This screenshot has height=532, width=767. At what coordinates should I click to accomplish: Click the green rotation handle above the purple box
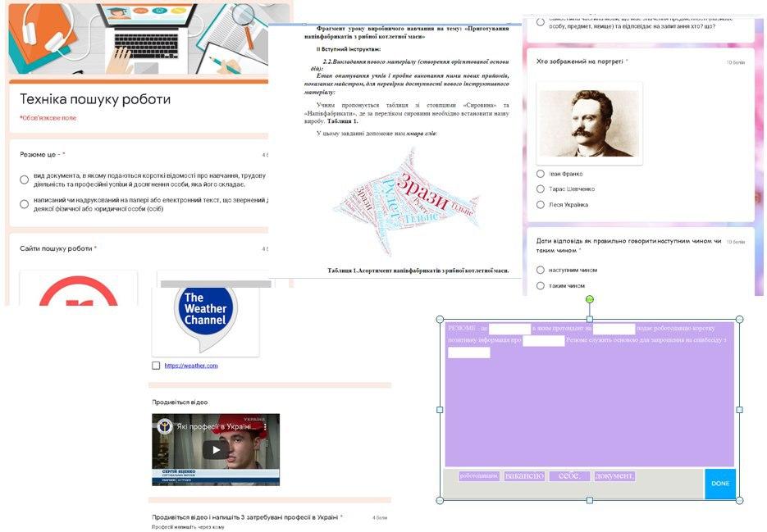(590, 299)
